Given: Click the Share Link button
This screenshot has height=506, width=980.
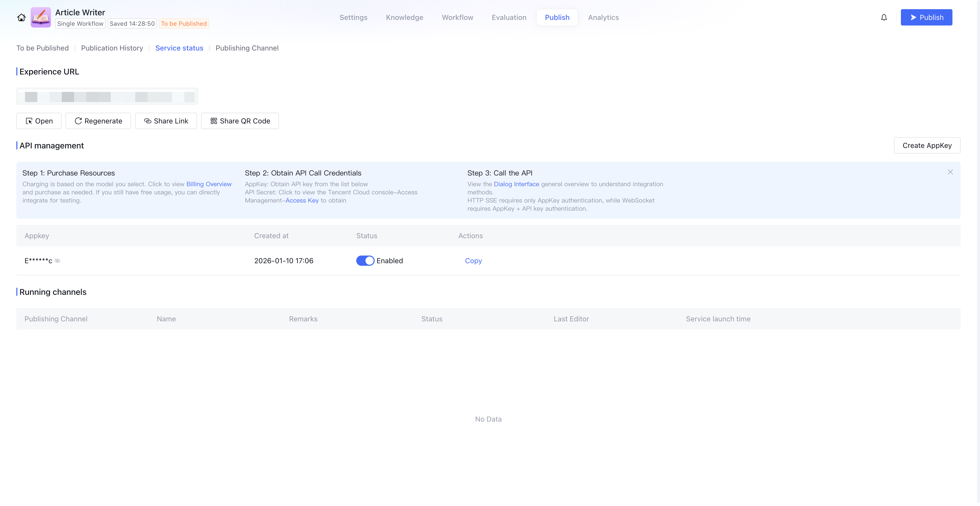Looking at the screenshot, I should 166,121.
